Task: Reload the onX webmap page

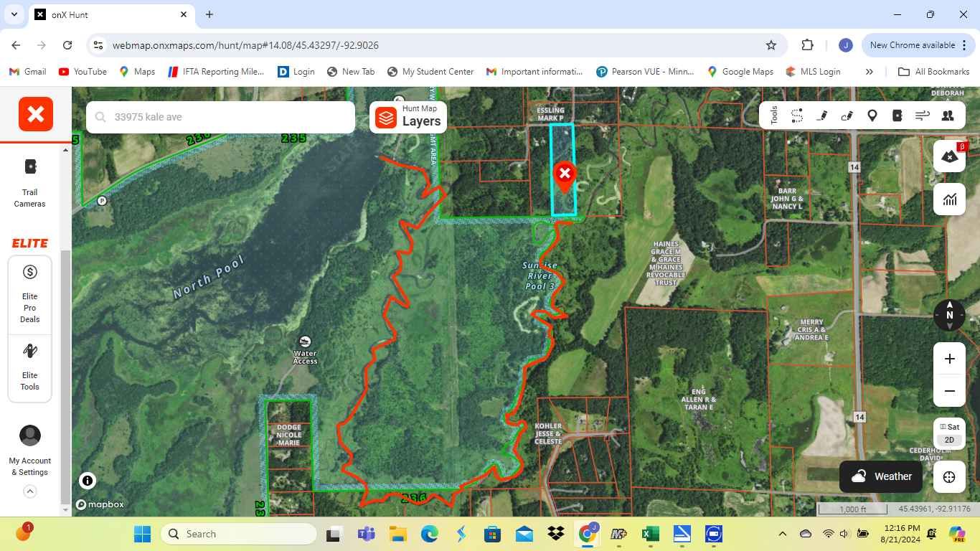Action: pyautogui.click(x=67, y=45)
